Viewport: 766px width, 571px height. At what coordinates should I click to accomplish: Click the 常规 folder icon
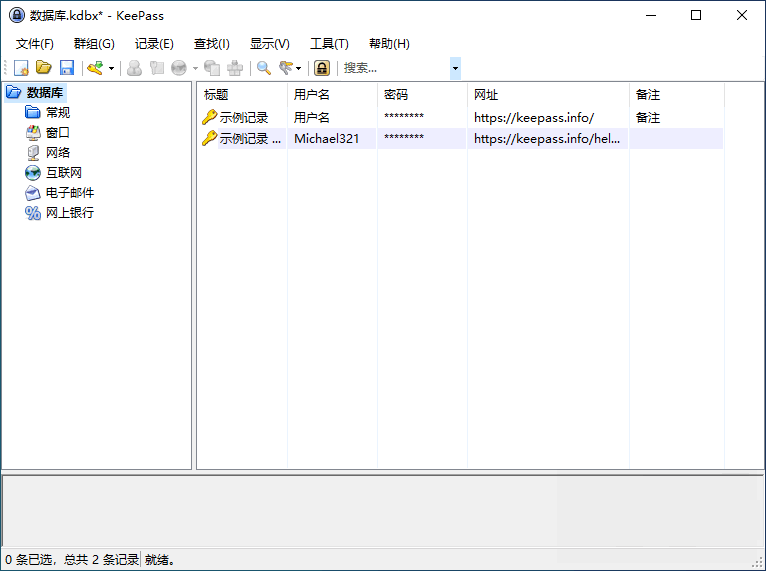pyautogui.click(x=33, y=112)
